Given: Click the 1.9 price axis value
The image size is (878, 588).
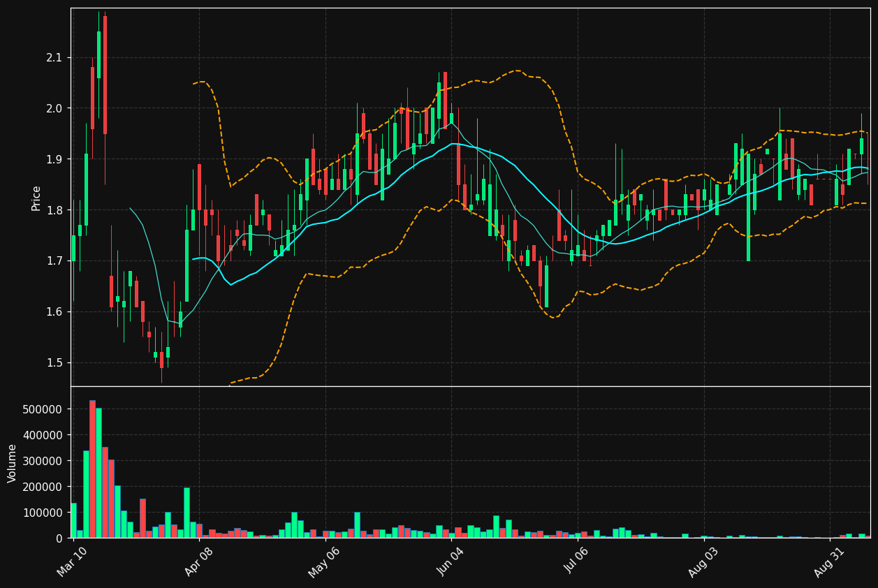Looking at the screenshot, I should 54,159.
